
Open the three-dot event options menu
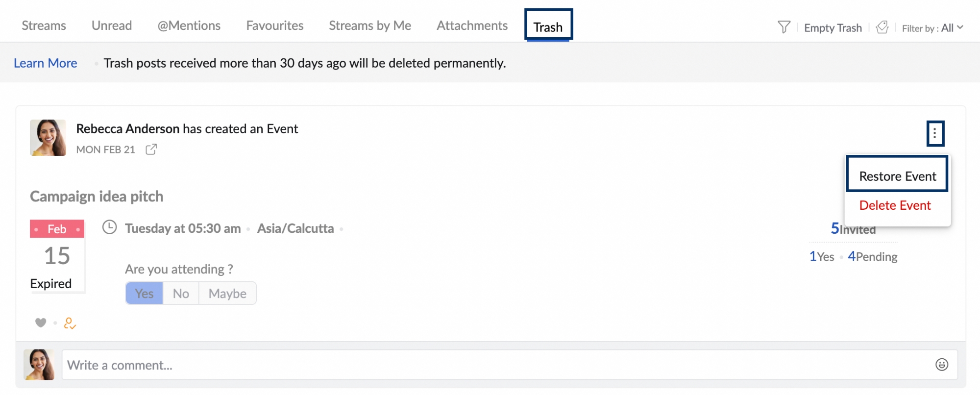[935, 133]
